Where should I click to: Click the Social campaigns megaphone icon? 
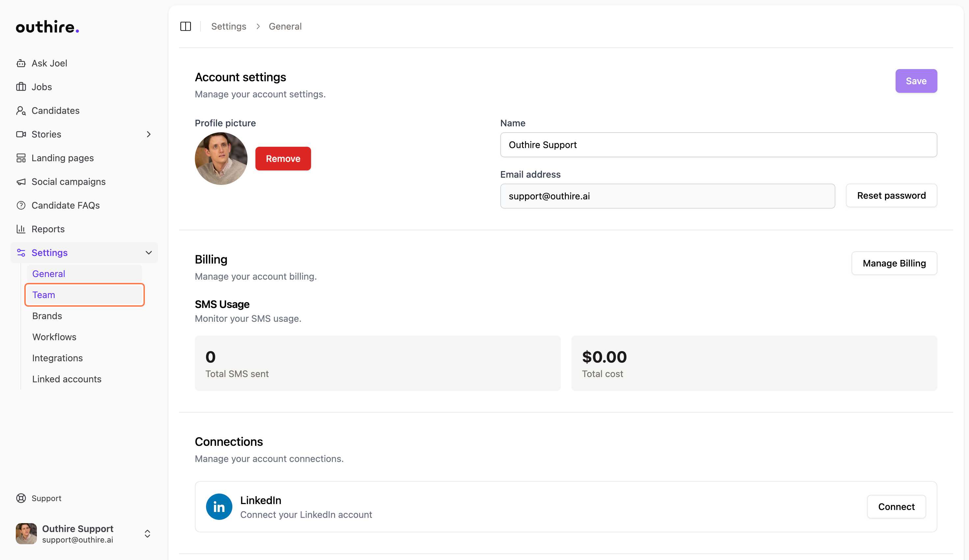(x=21, y=182)
